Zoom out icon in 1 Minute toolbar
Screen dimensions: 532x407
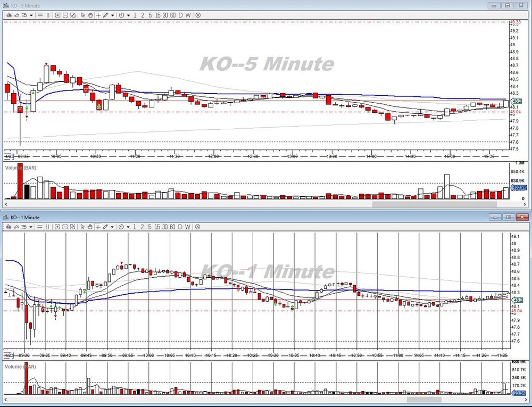pyautogui.click(x=65, y=227)
